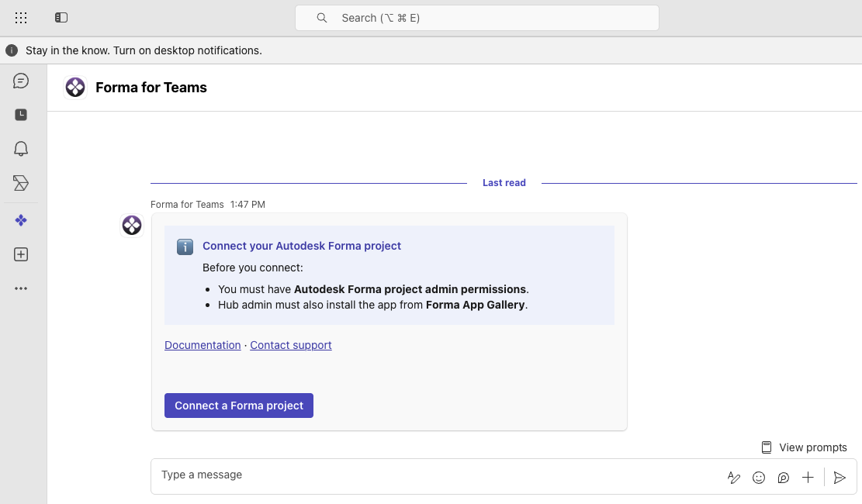Open the clock-shaped app in left rail

pyautogui.click(x=21, y=114)
